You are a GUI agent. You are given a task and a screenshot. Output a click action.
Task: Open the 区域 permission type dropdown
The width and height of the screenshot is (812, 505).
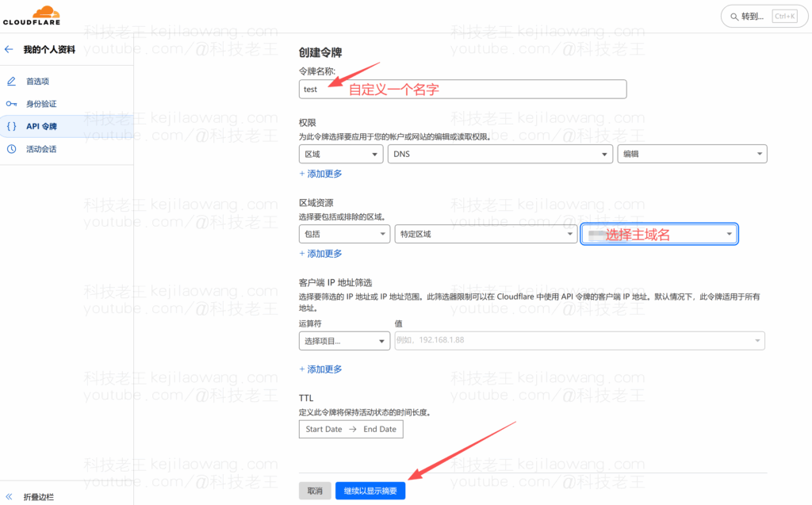tap(341, 154)
